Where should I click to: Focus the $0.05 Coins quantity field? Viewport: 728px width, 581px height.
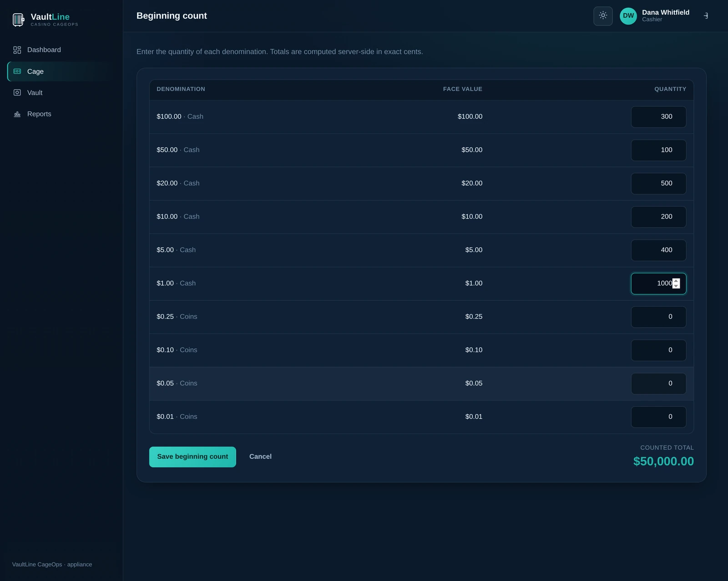click(658, 383)
